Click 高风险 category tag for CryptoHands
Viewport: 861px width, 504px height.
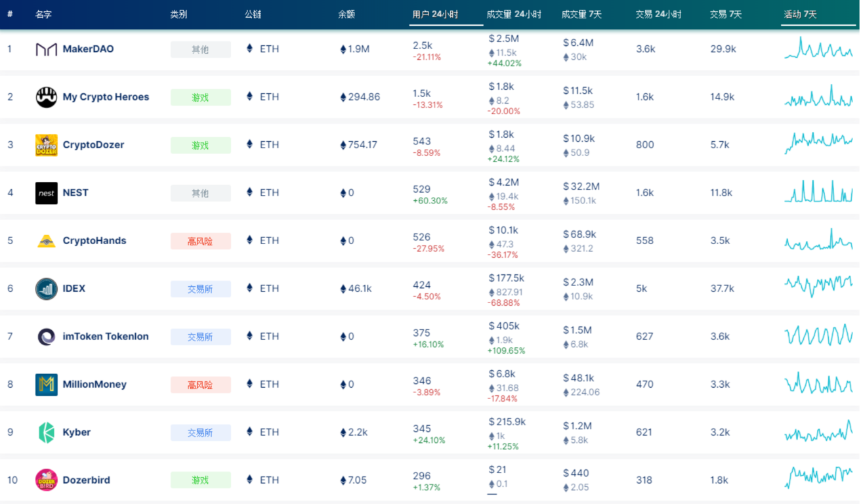pyautogui.click(x=201, y=241)
